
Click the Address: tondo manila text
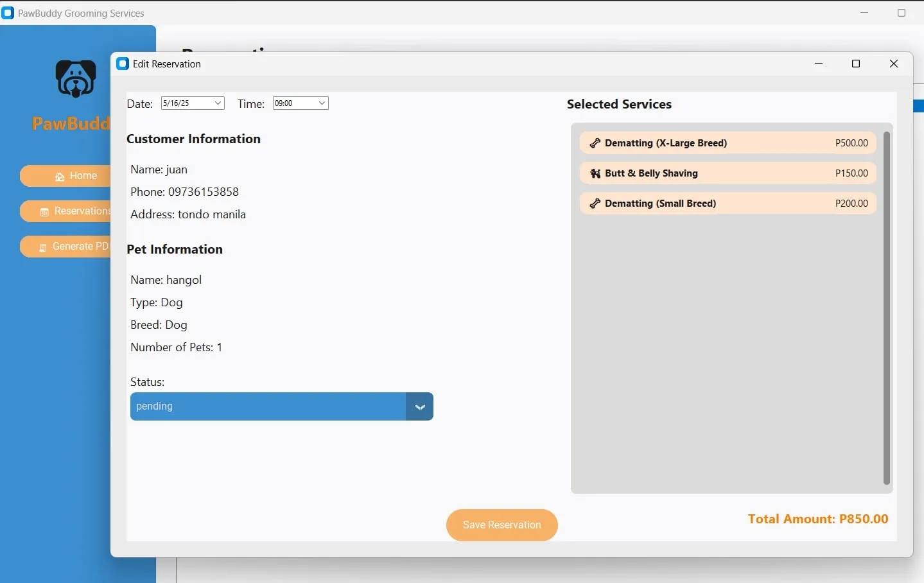click(188, 214)
